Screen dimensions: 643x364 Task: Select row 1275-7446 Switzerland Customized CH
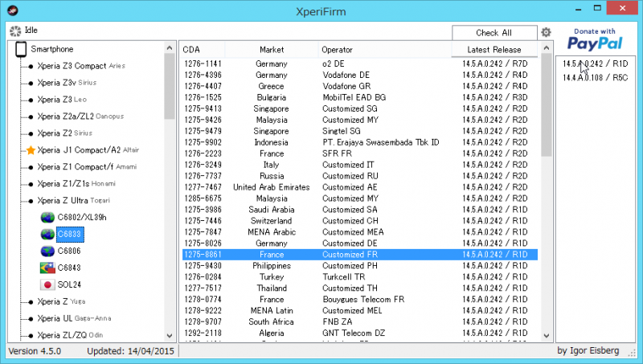click(359, 221)
